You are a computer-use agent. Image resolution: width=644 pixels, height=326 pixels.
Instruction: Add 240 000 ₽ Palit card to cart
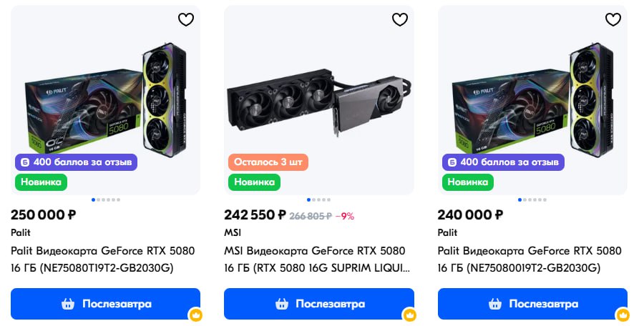[x=532, y=304]
